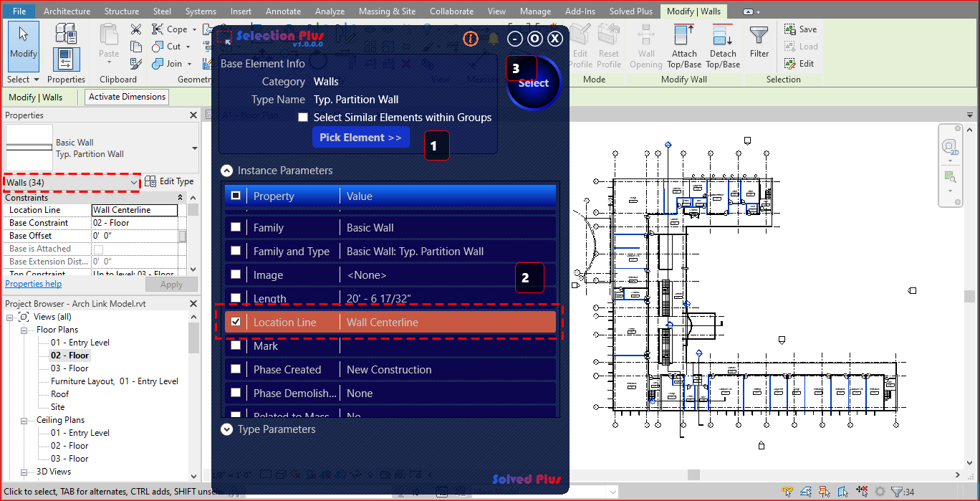The width and height of the screenshot is (980, 501).
Task: Collapse the Constraints properties group
Action: click(181, 198)
